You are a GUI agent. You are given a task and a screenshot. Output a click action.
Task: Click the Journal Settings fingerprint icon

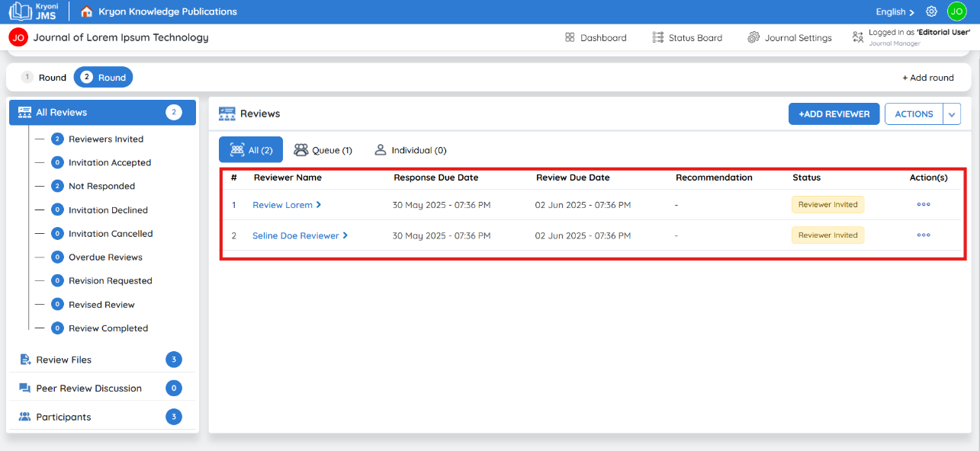[753, 37]
